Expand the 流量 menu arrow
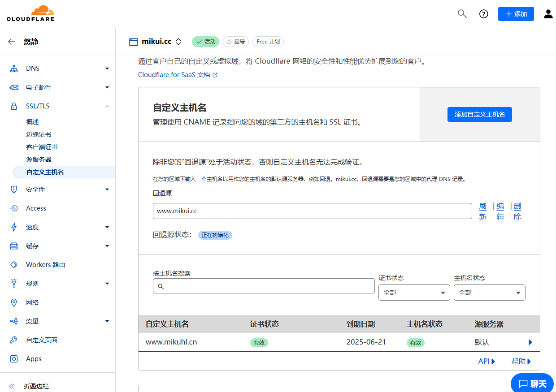This screenshot has width=556, height=392. 107,321
